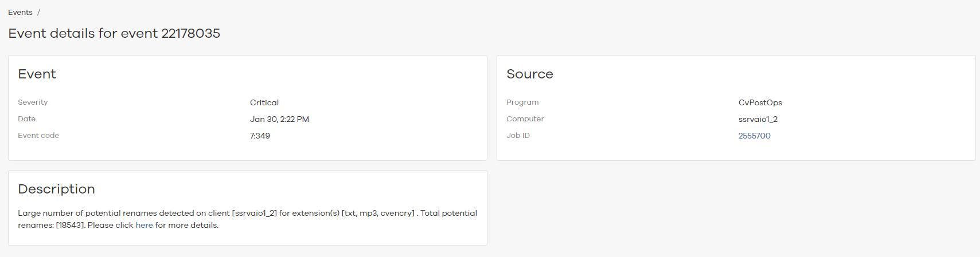Viewport: 980px width, 257px height.
Task: Click the Events breadcrumb link
Action: click(x=20, y=13)
